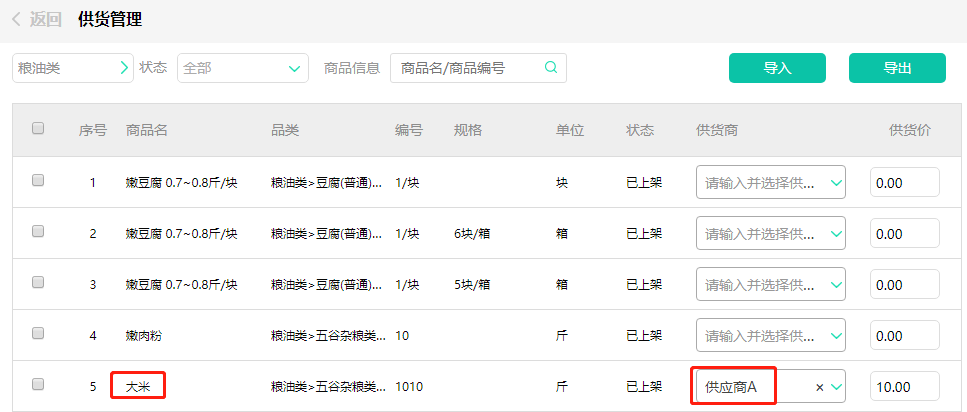This screenshot has width=967, height=412.
Task: Tick the checkbox for 嫩肉粉 row
Action: click(x=38, y=334)
